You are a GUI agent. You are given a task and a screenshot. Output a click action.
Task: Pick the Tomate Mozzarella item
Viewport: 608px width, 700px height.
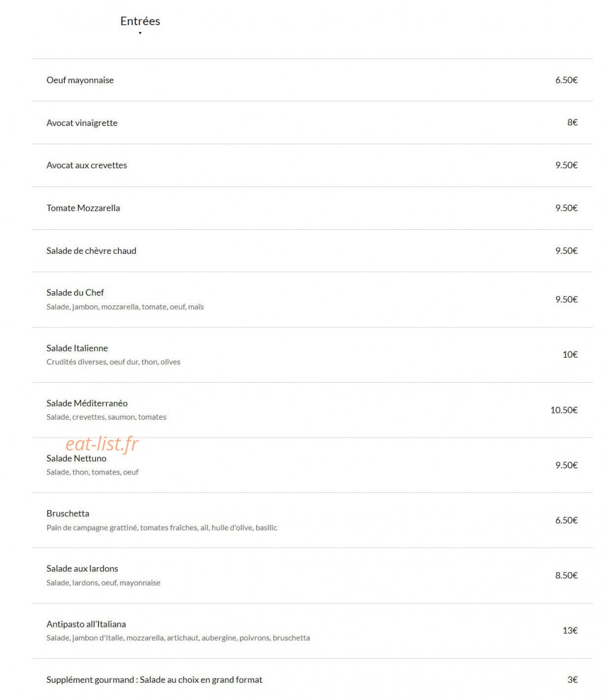coord(83,208)
